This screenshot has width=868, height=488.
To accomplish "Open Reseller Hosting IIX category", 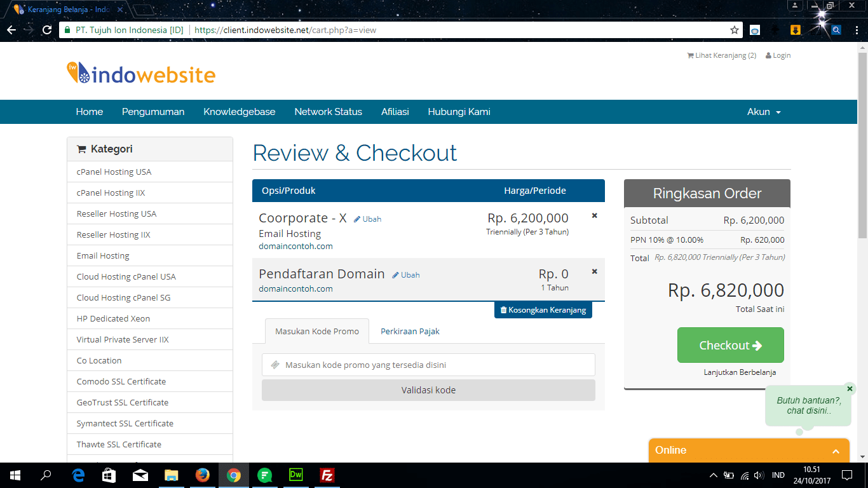I will [150, 234].
